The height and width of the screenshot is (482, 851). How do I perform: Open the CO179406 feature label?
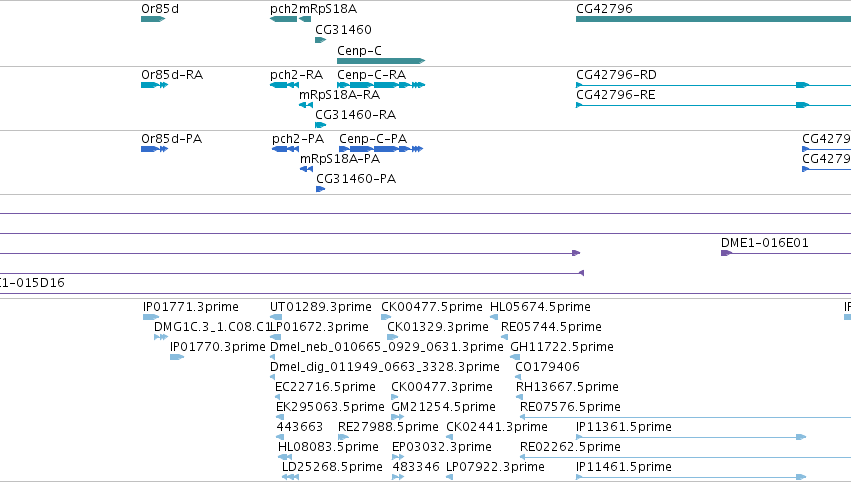point(547,367)
